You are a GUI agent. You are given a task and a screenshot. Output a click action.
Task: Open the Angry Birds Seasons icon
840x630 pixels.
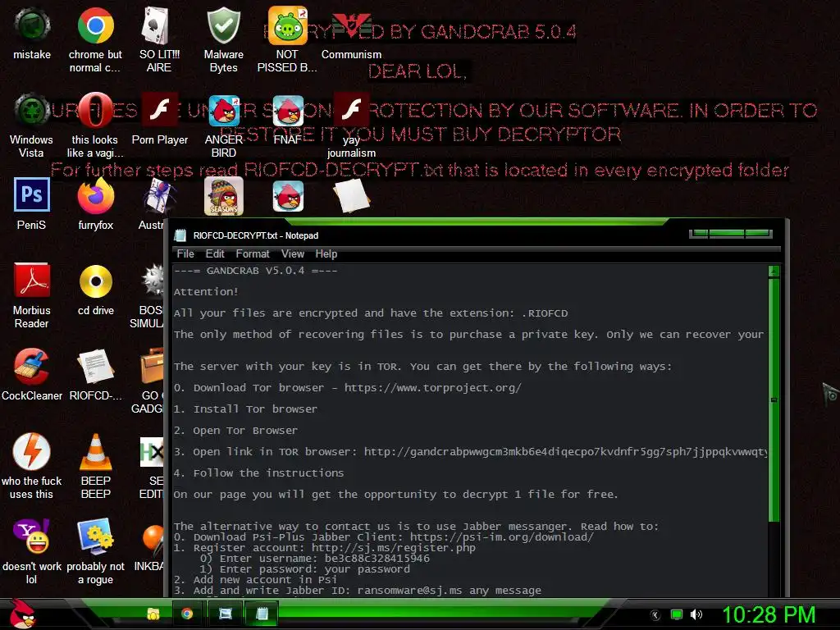tap(224, 196)
